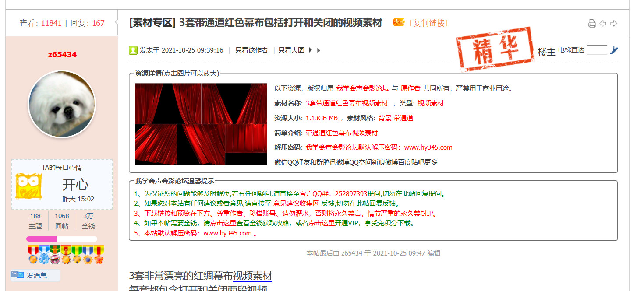
Task: Click the green user icon before post date
Action: 133,50
